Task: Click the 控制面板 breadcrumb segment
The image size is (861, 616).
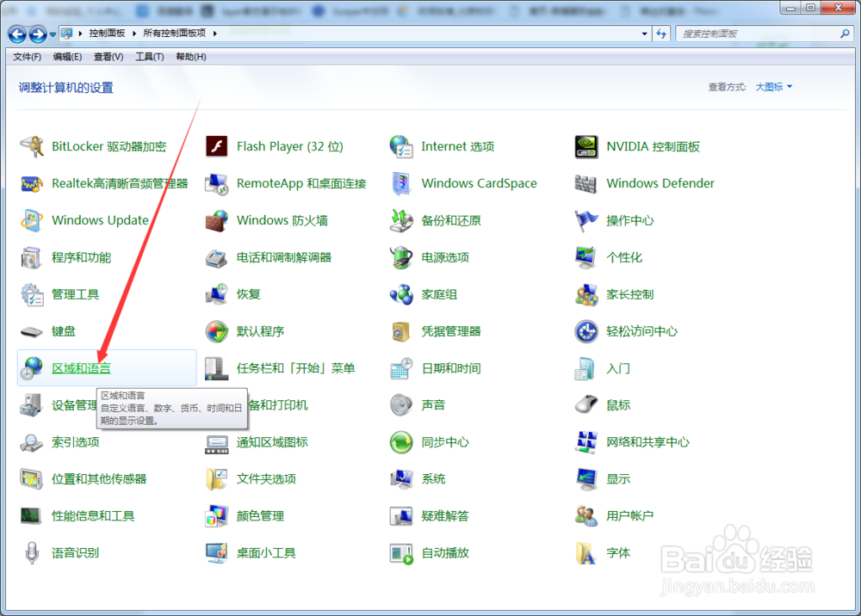Action: pyautogui.click(x=107, y=34)
